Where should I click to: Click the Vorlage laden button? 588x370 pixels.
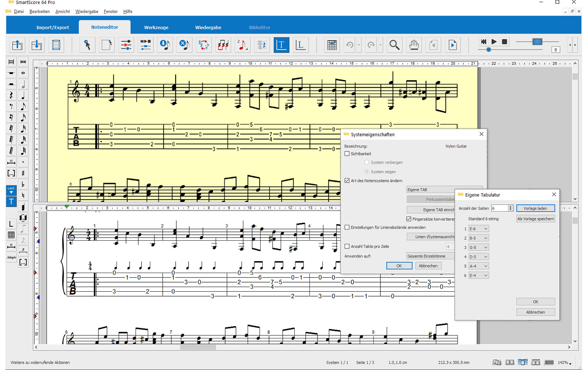pyautogui.click(x=535, y=208)
